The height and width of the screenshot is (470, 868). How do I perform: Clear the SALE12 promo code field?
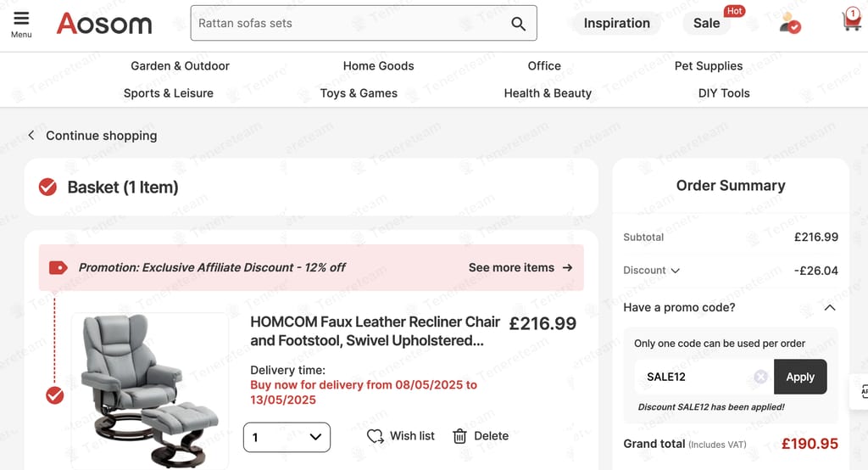(761, 377)
